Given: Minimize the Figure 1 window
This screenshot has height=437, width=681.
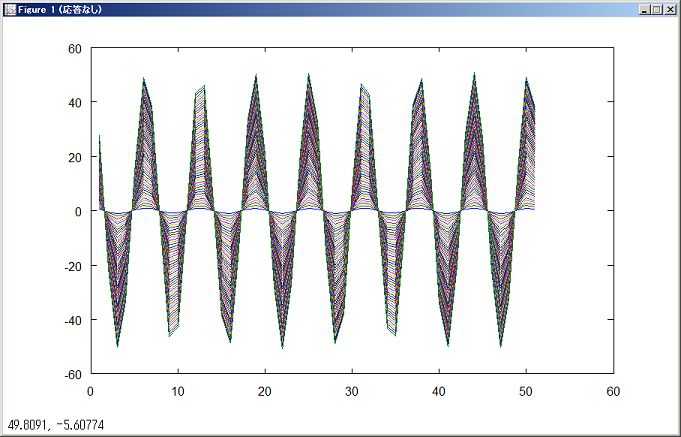Looking at the screenshot, I should (644, 9).
